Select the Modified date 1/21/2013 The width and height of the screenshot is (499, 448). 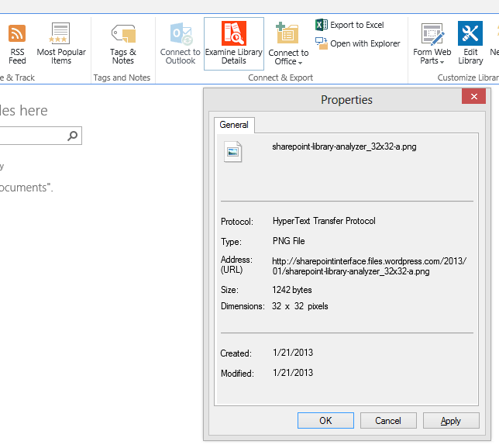pos(293,373)
